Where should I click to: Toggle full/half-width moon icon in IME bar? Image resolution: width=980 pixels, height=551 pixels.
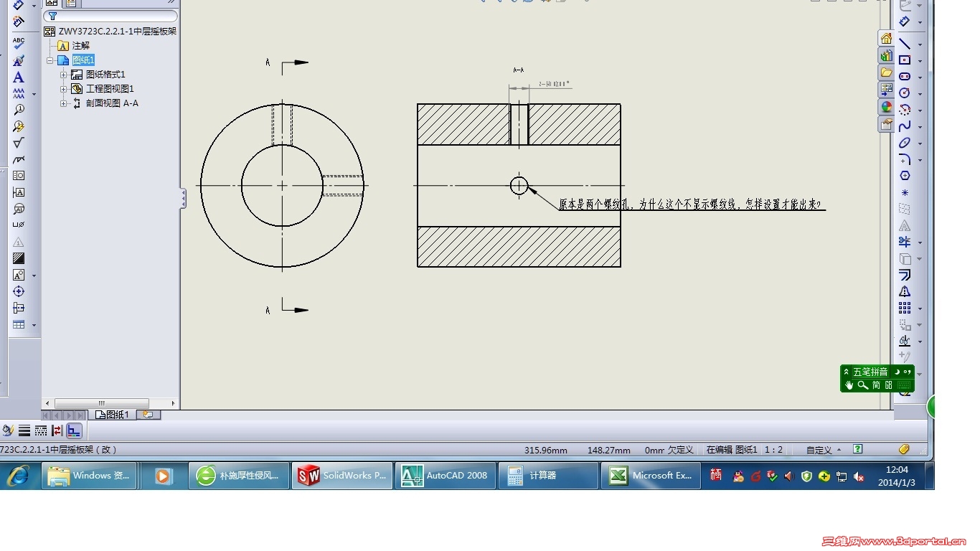[x=896, y=372]
